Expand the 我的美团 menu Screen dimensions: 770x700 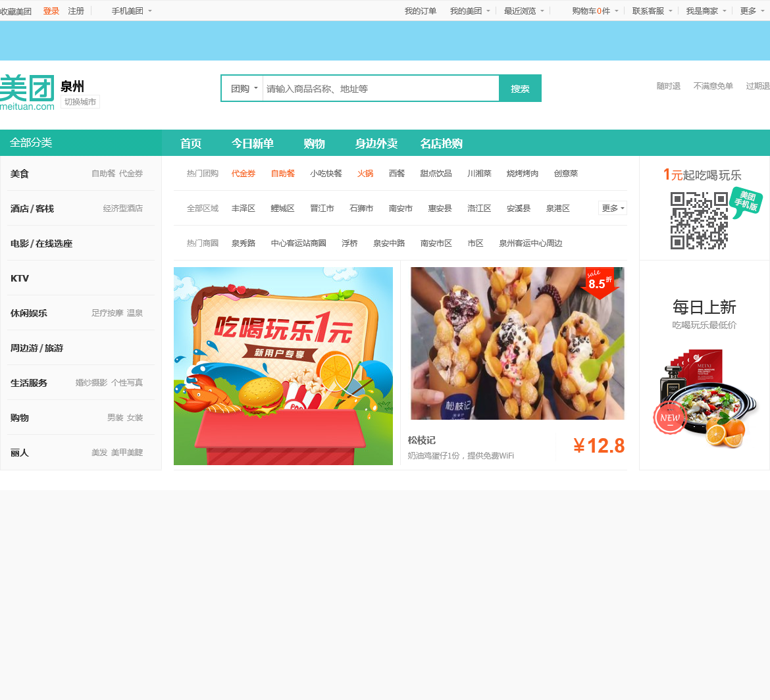point(470,11)
